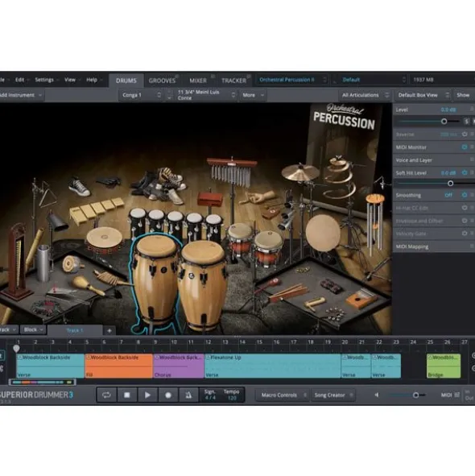The height and width of the screenshot is (476, 475).
Task: Enable the Velocity Gate power button
Action: pyautogui.click(x=465, y=234)
